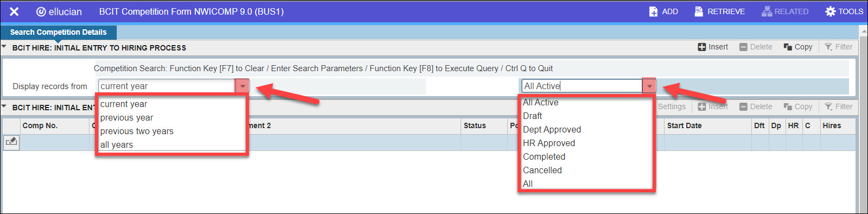Click Delete in top section toolbar
The height and width of the screenshot is (214, 868).
(756, 47)
